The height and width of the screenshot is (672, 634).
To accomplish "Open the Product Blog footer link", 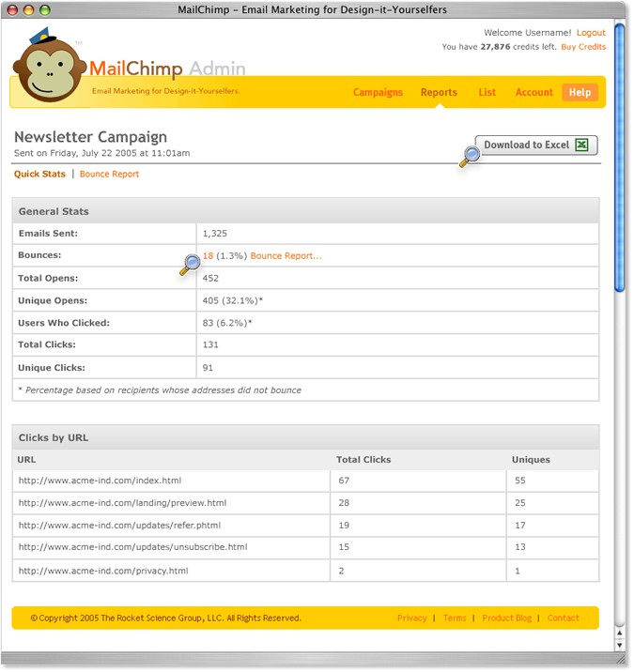I will tap(506, 618).
